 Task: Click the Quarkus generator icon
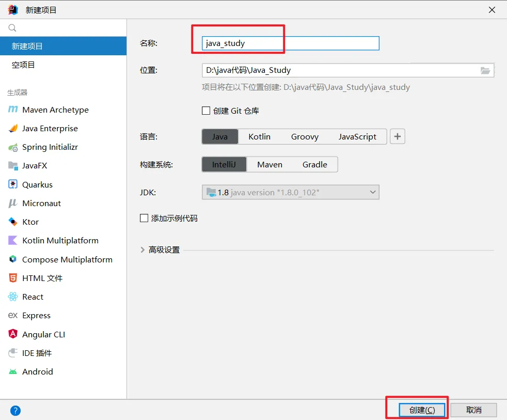click(x=12, y=184)
